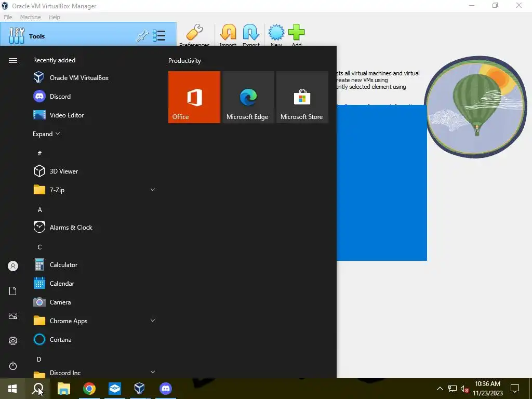Open the Microsoft Edge tile
This screenshot has height=399, width=532.
(248, 97)
